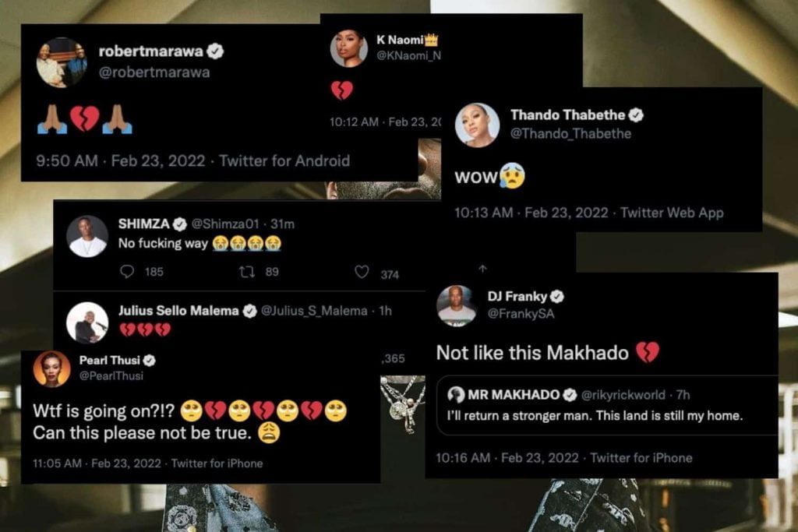The height and width of the screenshot is (532, 798).
Task: Open the @Julius_S_Malema handle link
Action: pos(314,311)
